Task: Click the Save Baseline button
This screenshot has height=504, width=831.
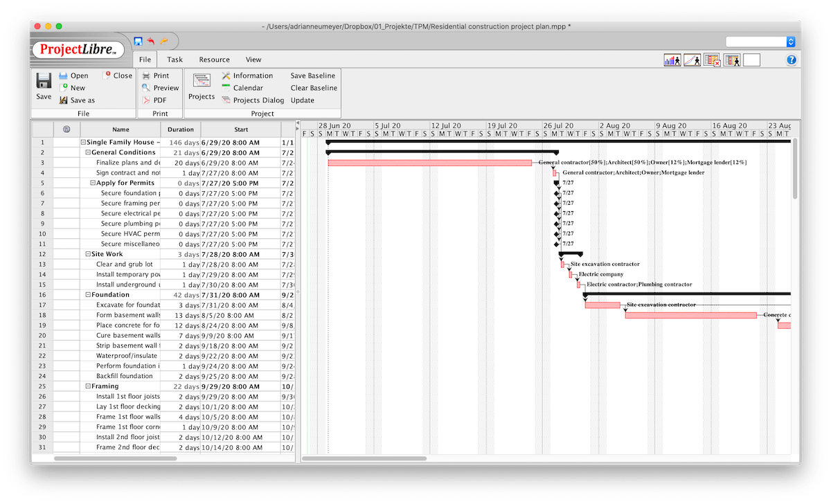Action: (x=312, y=76)
